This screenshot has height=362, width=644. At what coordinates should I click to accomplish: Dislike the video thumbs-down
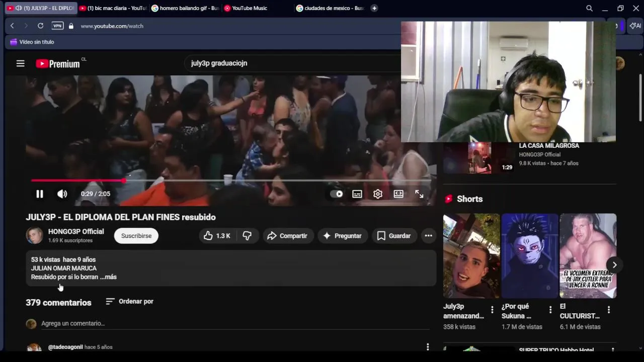[x=247, y=236]
